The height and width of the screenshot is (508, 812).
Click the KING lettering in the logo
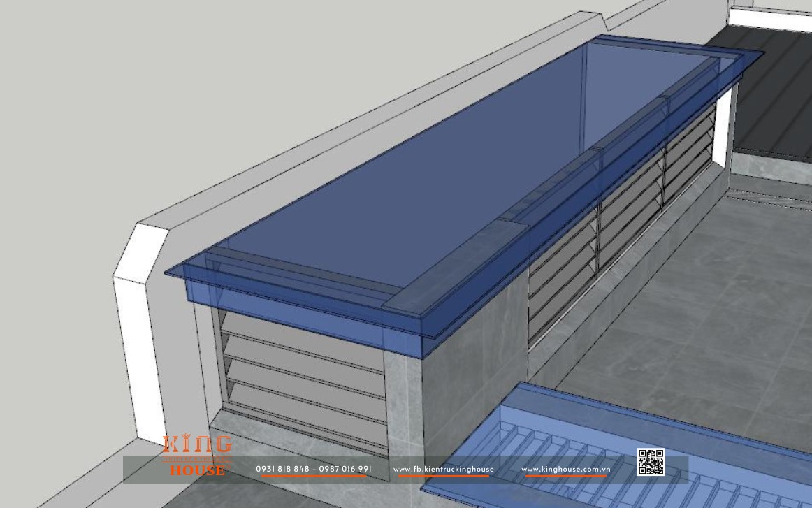(x=197, y=444)
